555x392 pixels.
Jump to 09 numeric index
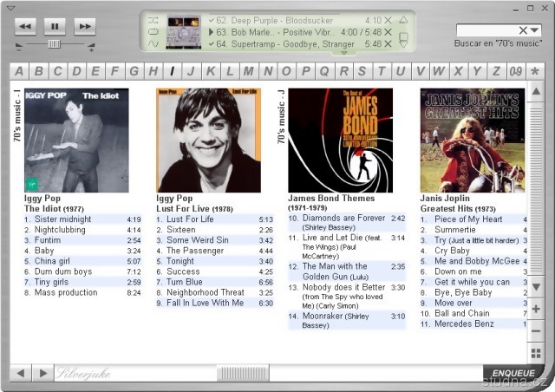516,71
